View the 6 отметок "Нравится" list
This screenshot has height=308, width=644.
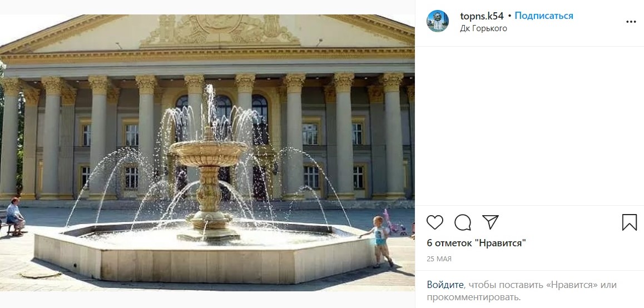477,243
